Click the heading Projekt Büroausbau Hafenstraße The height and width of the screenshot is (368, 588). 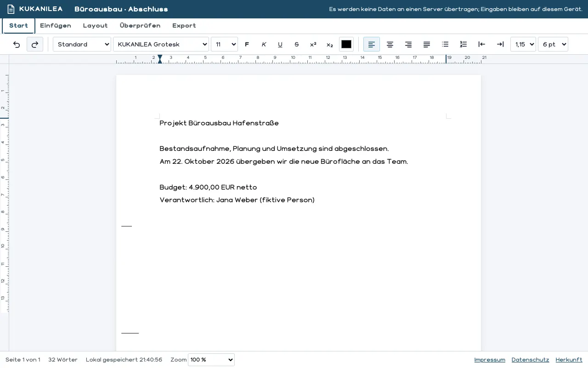(219, 123)
